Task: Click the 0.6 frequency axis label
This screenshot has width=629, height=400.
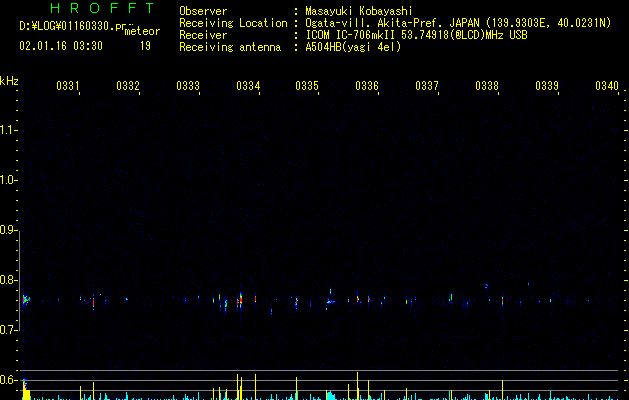Action: (8, 380)
